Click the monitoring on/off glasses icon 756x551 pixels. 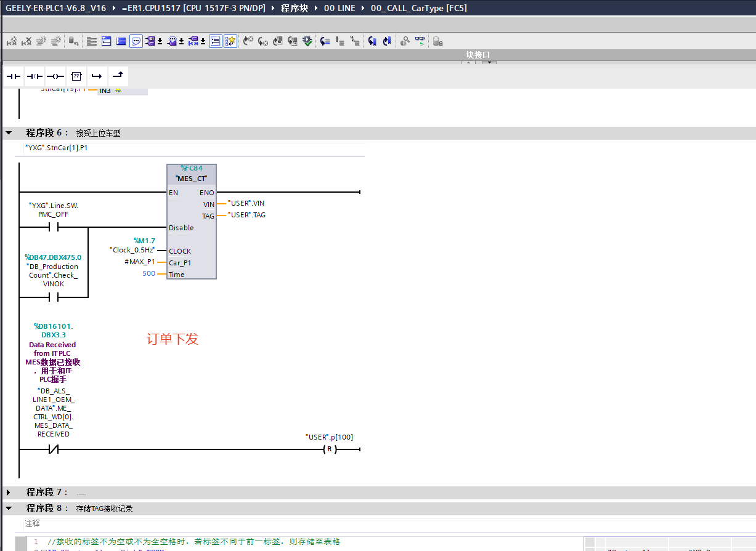click(420, 41)
